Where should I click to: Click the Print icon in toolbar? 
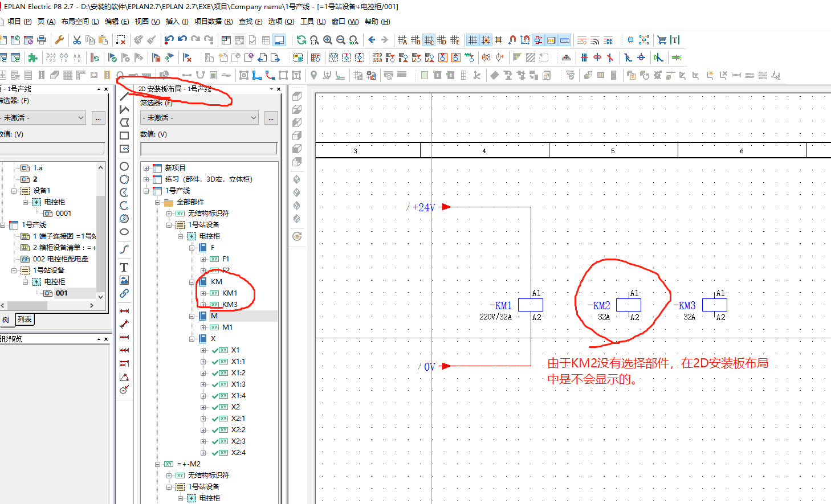(42, 40)
